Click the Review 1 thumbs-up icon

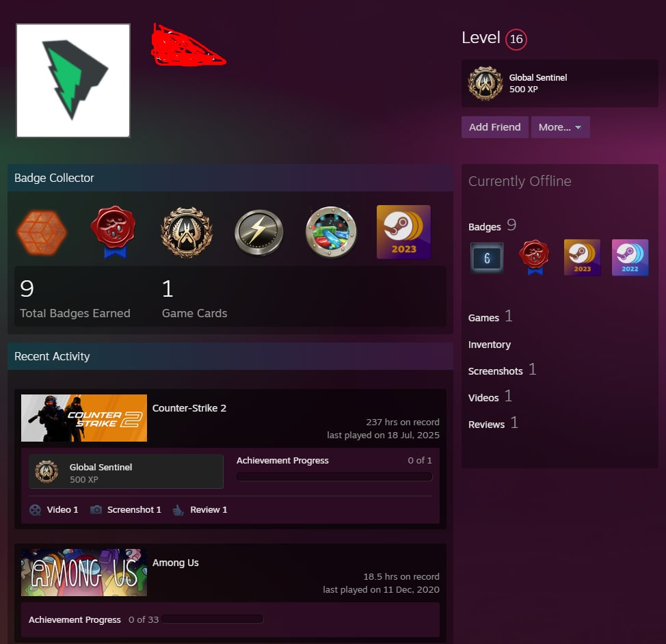pos(178,510)
